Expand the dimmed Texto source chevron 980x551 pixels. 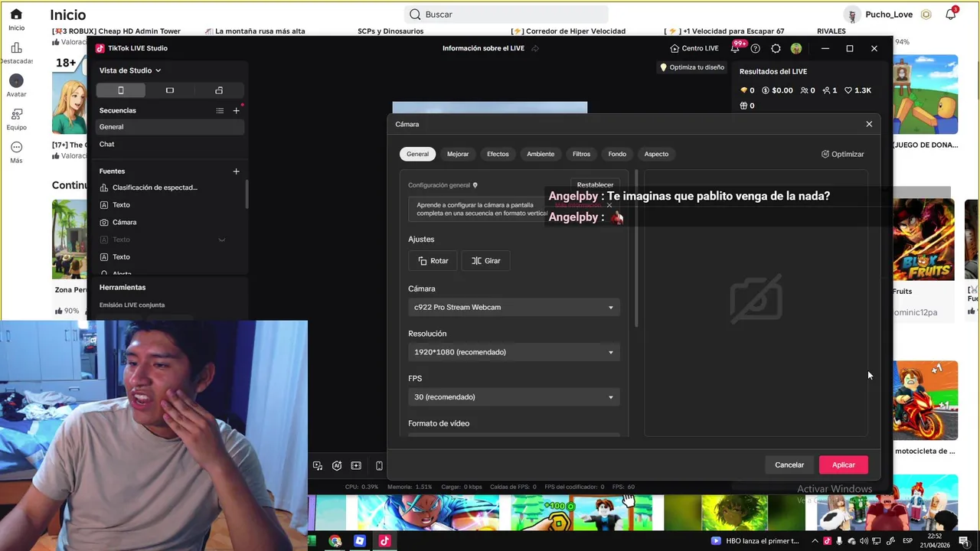[222, 240]
